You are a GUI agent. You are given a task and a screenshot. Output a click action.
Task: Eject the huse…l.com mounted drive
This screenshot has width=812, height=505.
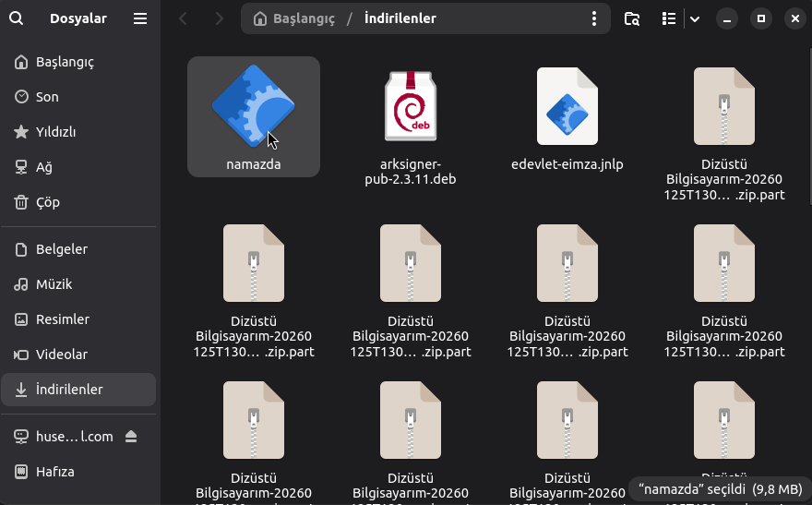[x=131, y=437]
